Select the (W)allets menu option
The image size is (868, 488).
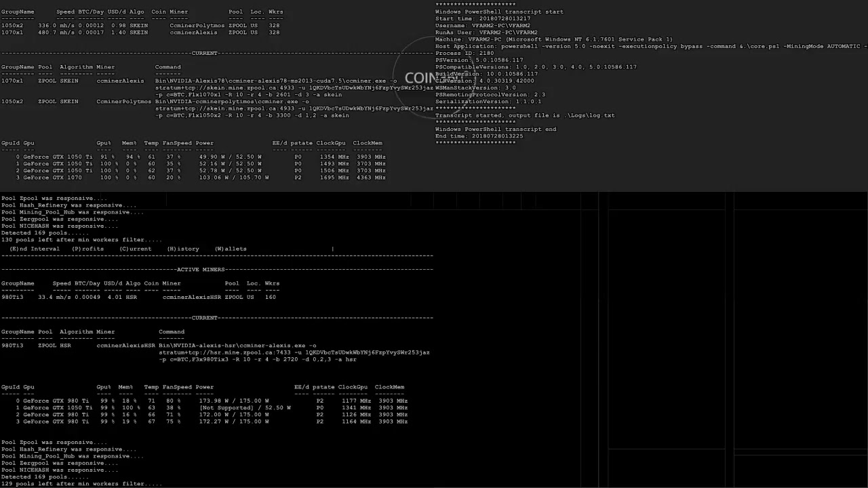point(231,249)
